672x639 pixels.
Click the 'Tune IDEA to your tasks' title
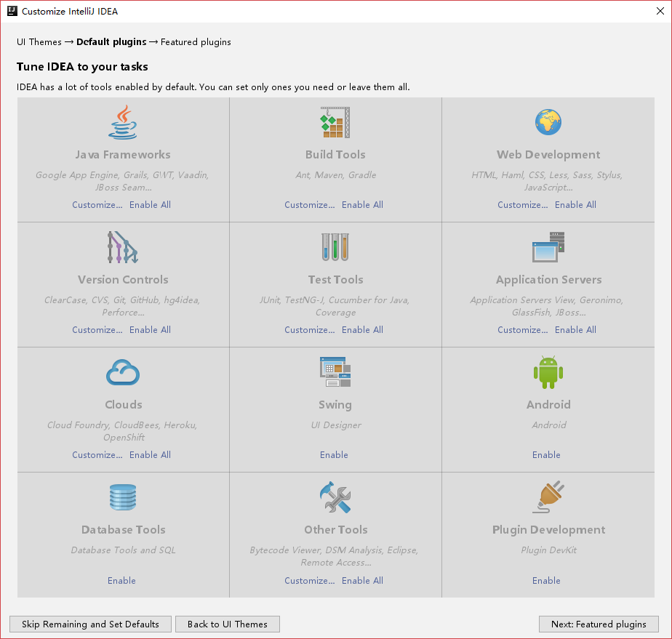tap(82, 67)
